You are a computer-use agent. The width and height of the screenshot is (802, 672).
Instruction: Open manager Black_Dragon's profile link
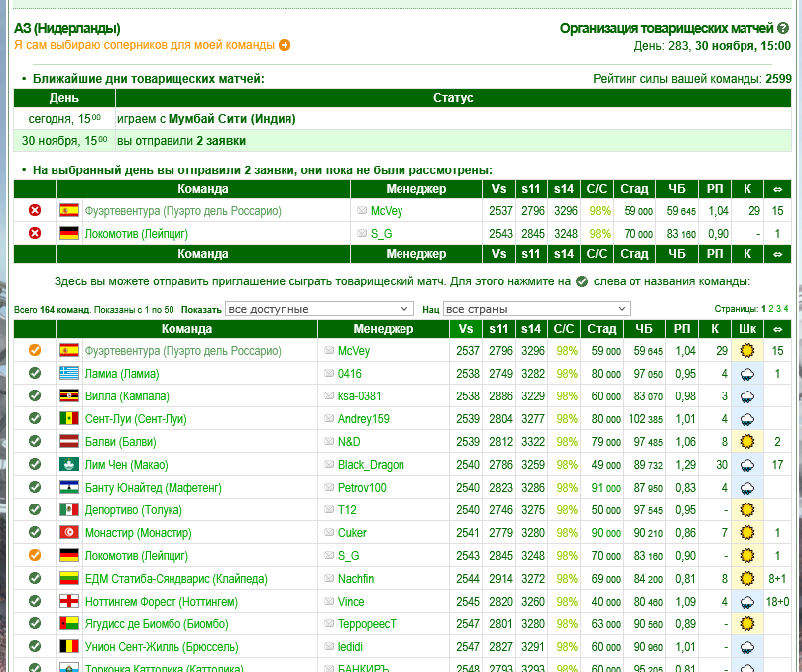[x=371, y=465]
